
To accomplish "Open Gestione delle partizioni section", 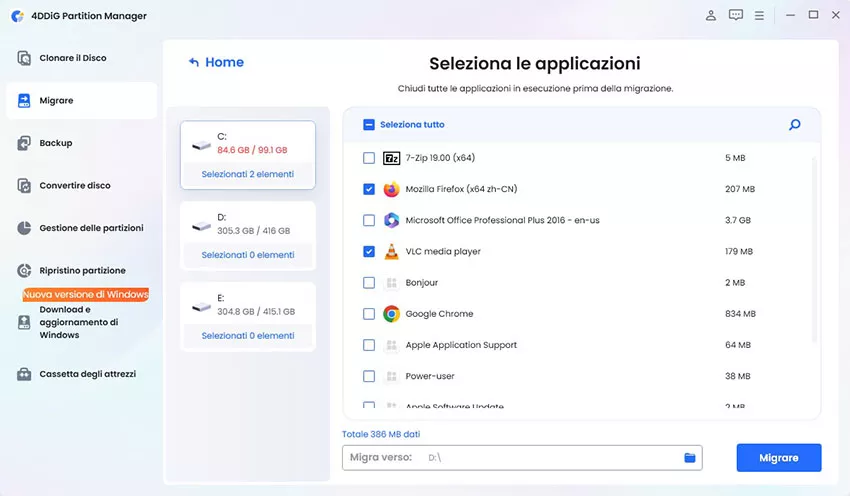I will click(82, 228).
